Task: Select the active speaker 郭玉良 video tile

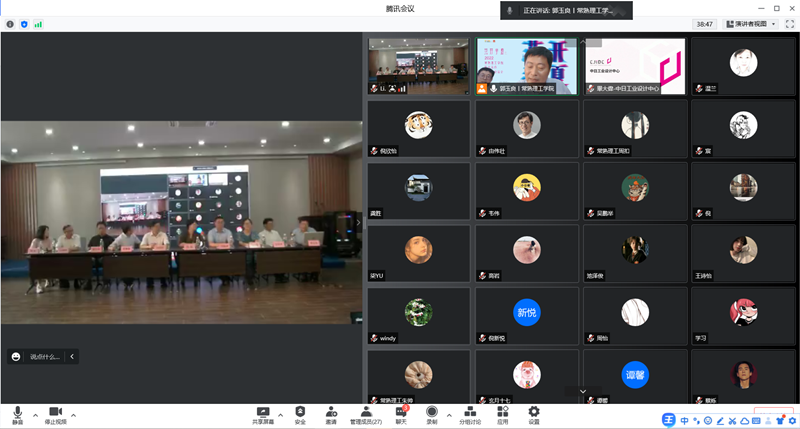Action: [527, 66]
